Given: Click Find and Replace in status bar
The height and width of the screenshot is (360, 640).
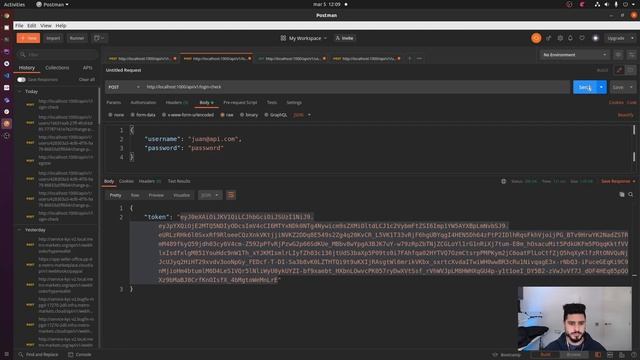Looking at the screenshot, I should pos(39,355).
